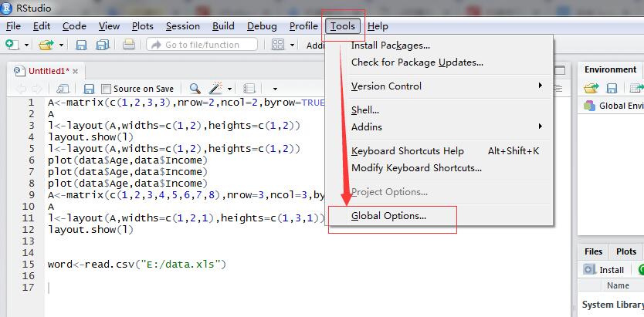
Task: Open the Debug menu
Action: [x=262, y=26]
